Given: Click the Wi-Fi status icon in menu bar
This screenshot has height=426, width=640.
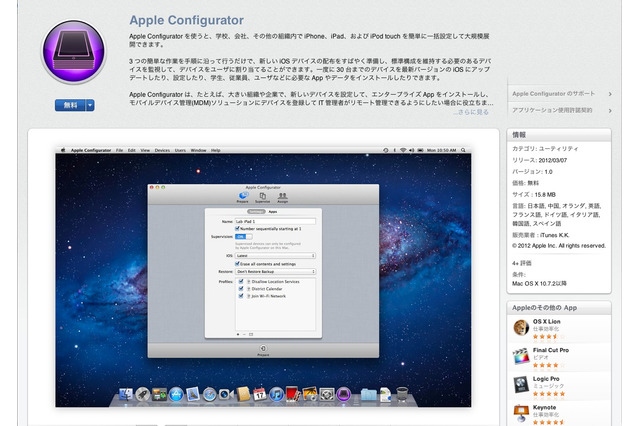Looking at the screenshot, I should pyautogui.click(x=403, y=150).
